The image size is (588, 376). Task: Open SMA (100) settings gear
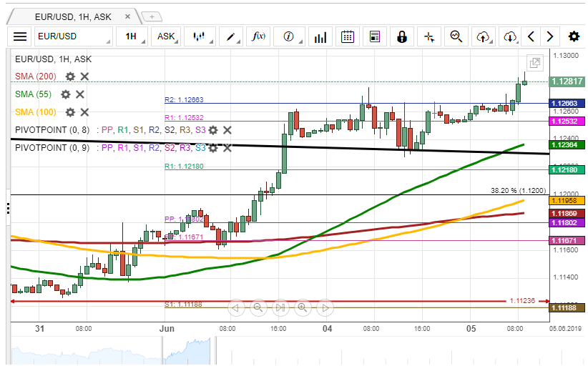70,112
